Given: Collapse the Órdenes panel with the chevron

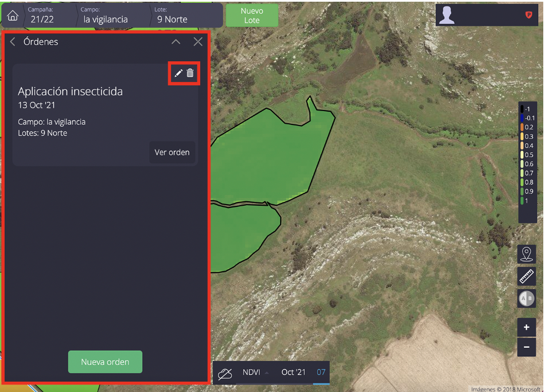Looking at the screenshot, I should [x=176, y=42].
